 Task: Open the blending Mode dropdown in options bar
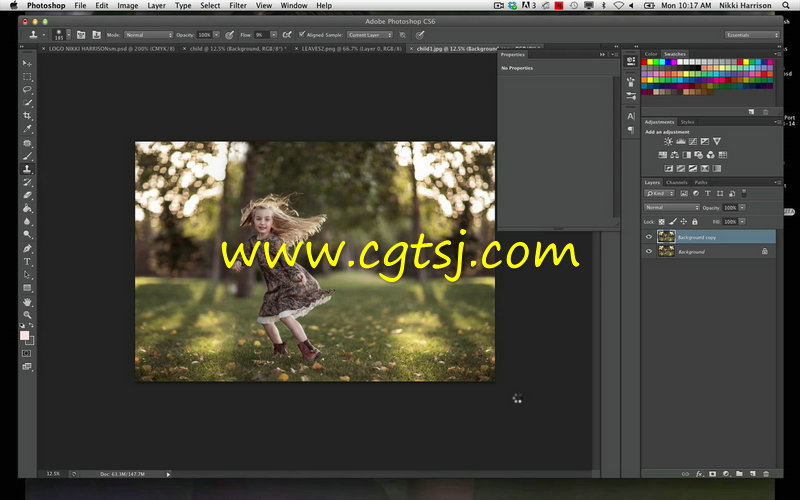pyautogui.click(x=148, y=35)
